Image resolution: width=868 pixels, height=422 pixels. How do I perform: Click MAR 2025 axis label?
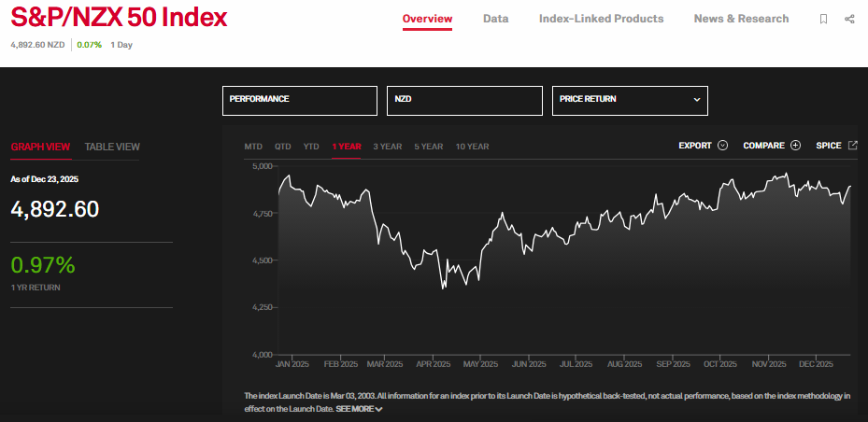pos(385,364)
